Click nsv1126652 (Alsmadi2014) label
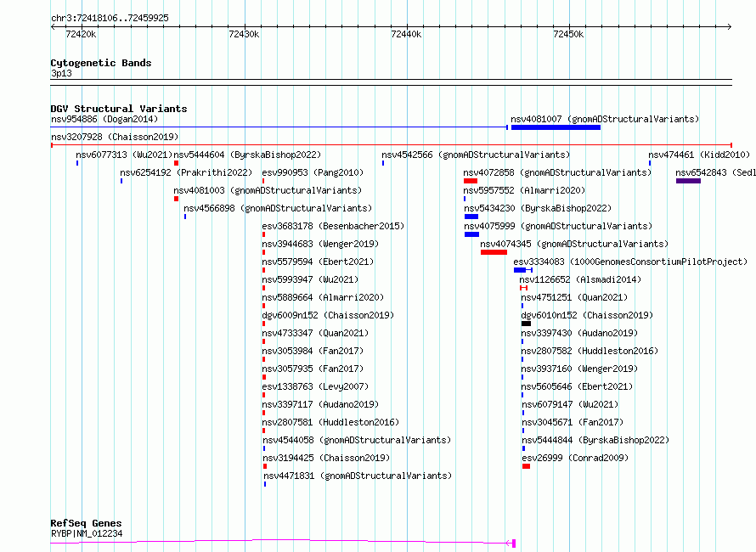The height and width of the screenshot is (552, 756). pos(580,279)
